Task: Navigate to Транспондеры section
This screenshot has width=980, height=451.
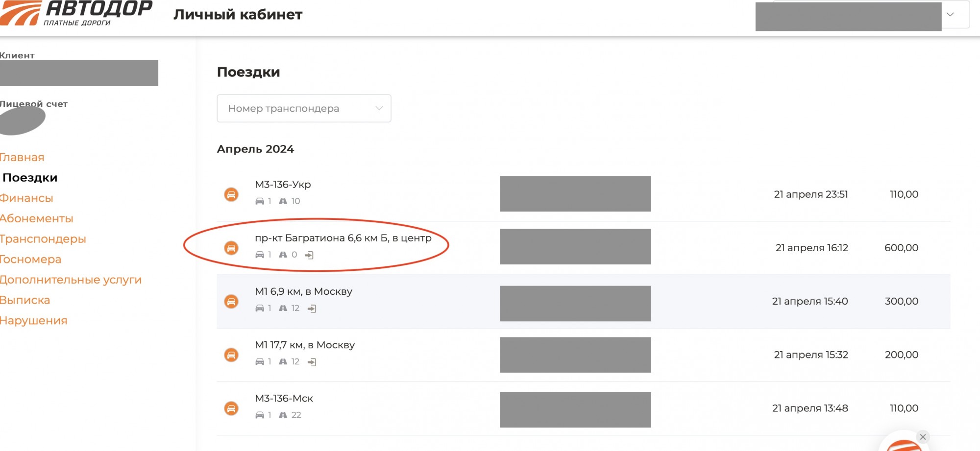Action: (43, 239)
